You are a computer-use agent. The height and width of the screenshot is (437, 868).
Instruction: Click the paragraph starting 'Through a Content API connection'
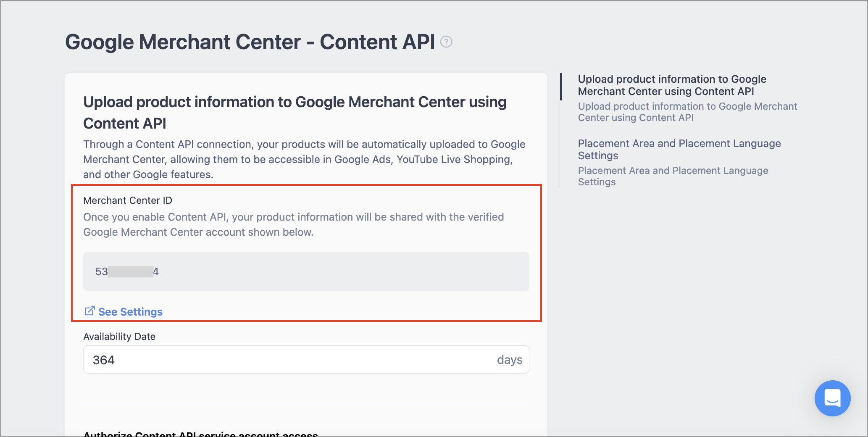click(304, 159)
